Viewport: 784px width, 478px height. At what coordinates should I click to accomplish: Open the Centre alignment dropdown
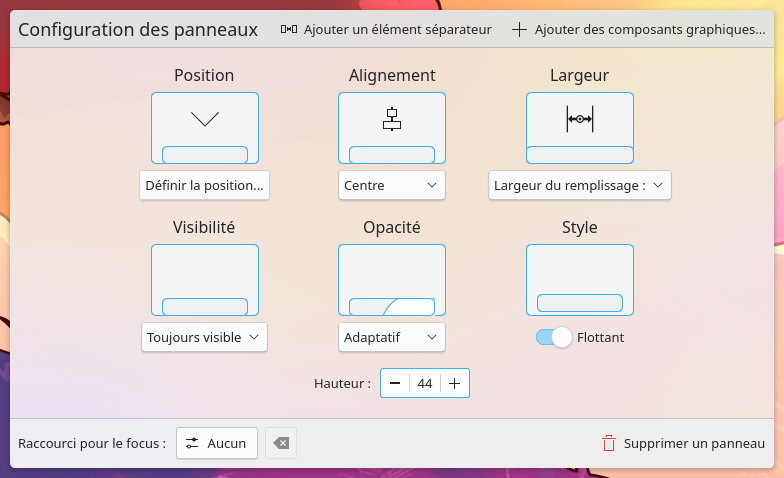[x=391, y=185]
